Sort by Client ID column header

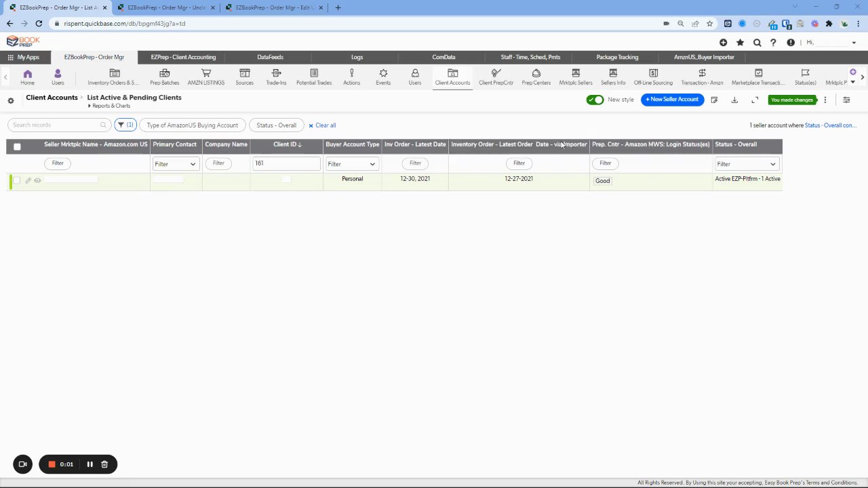pos(288,144)
